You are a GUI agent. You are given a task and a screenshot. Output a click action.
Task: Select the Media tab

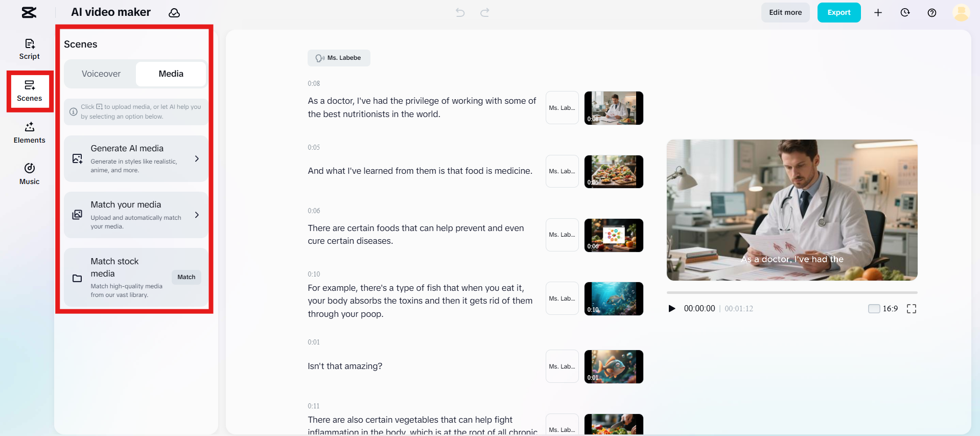click(x=171, y=74)
